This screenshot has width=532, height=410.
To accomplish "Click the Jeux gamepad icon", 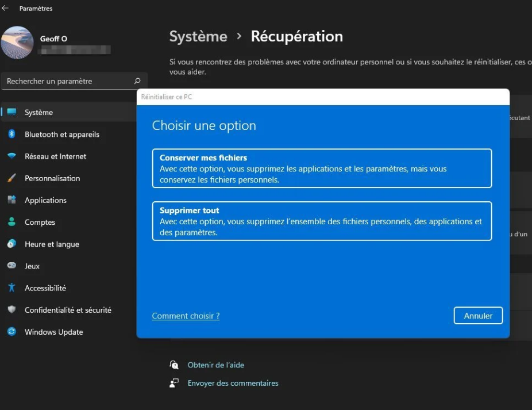I will coord(11,266).
